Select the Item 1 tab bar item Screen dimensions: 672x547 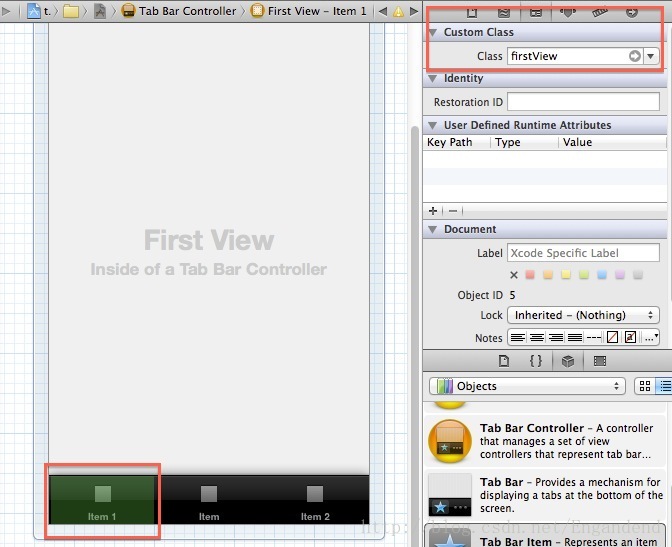(102, 499)
